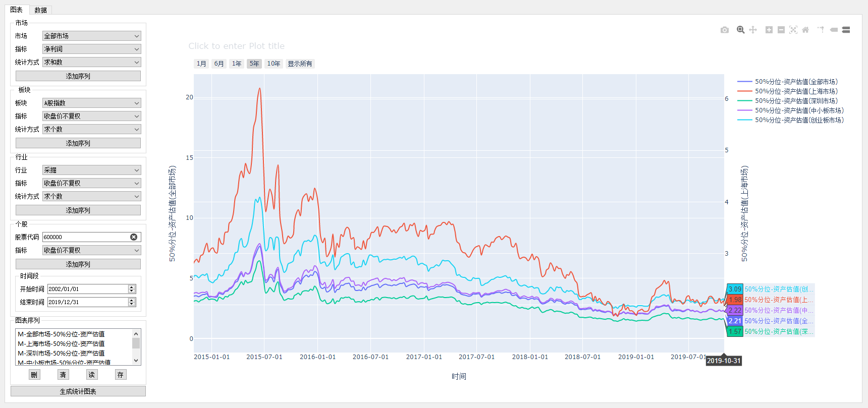868x408 pixels.
Task: Click the Zoom out minus icon
Action: tap(781, 30)
